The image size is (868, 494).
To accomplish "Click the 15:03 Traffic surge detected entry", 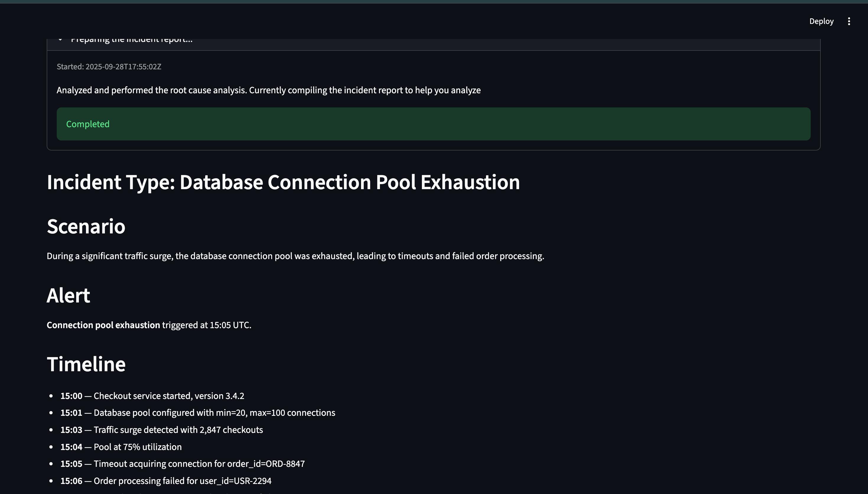I will [x=162, y=430].
